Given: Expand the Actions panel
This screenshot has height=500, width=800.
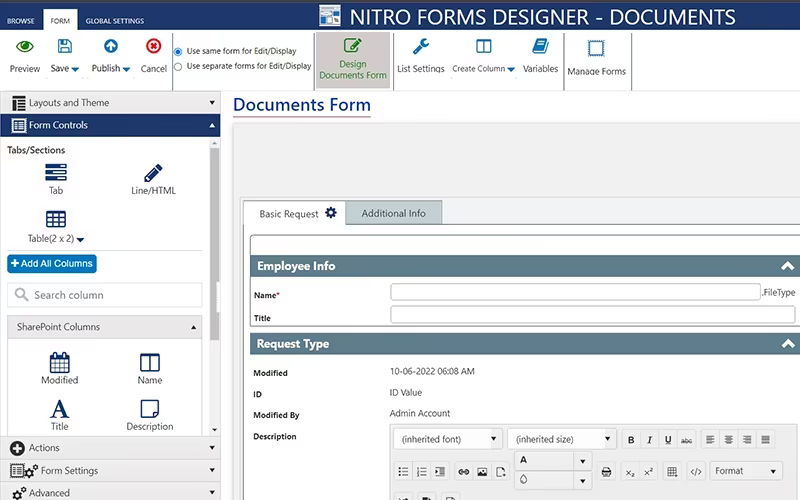Looking at the screenshot, I should [110, 448].
